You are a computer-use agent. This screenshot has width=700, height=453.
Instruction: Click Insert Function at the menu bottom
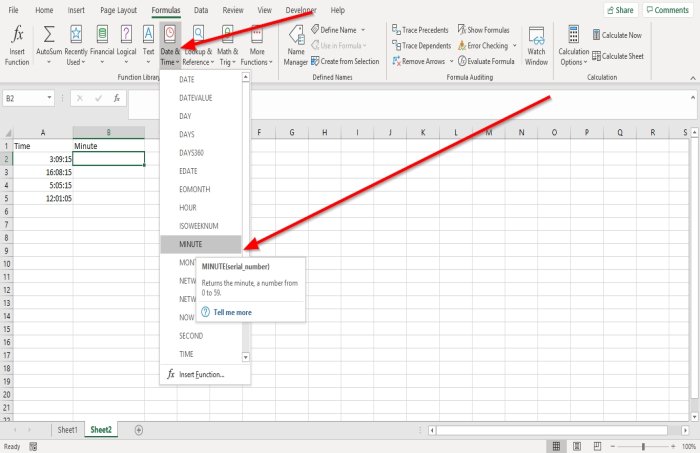(205, 374)
